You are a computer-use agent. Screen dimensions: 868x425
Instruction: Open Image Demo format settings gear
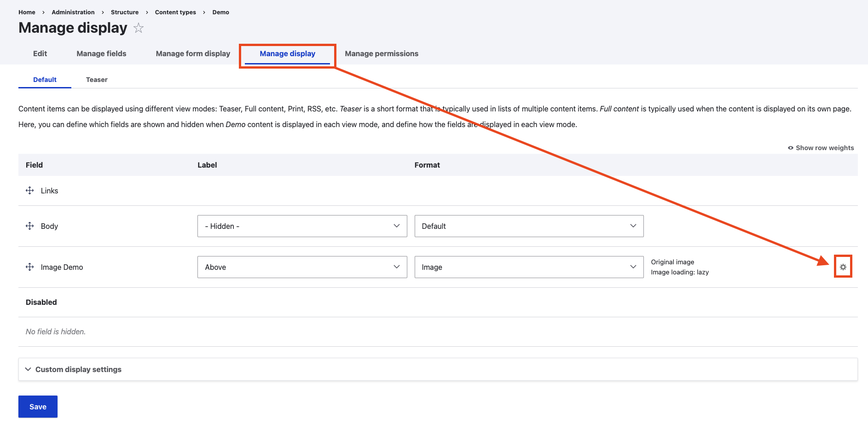tap(843, 267)
